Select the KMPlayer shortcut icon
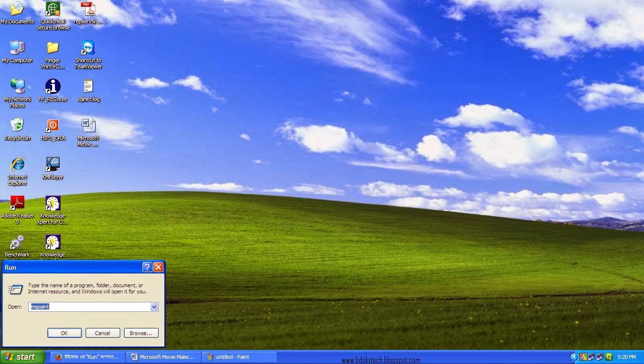644x364 pixels. 53,168
